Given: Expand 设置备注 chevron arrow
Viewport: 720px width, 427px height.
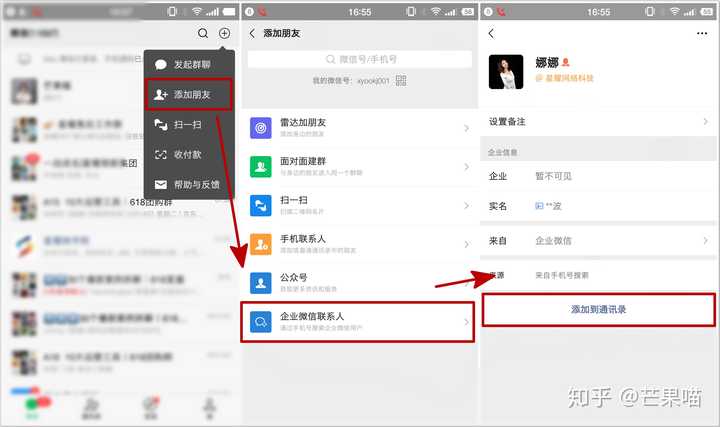Looking at the screenshot, I should coord(705,122).
